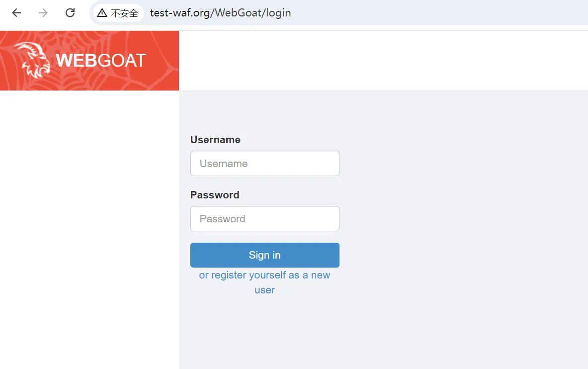This screenshot has width=588, height=369.
Task: Click the Username label
Action: tap(215, 140)
